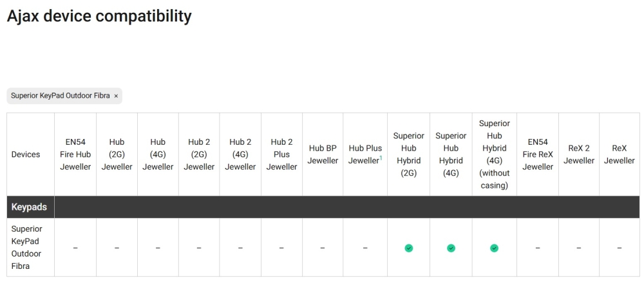The image size is (644, 285).
Task: Click the Hub (4G) Jeweller column header
Action: (x=158, y=154)
